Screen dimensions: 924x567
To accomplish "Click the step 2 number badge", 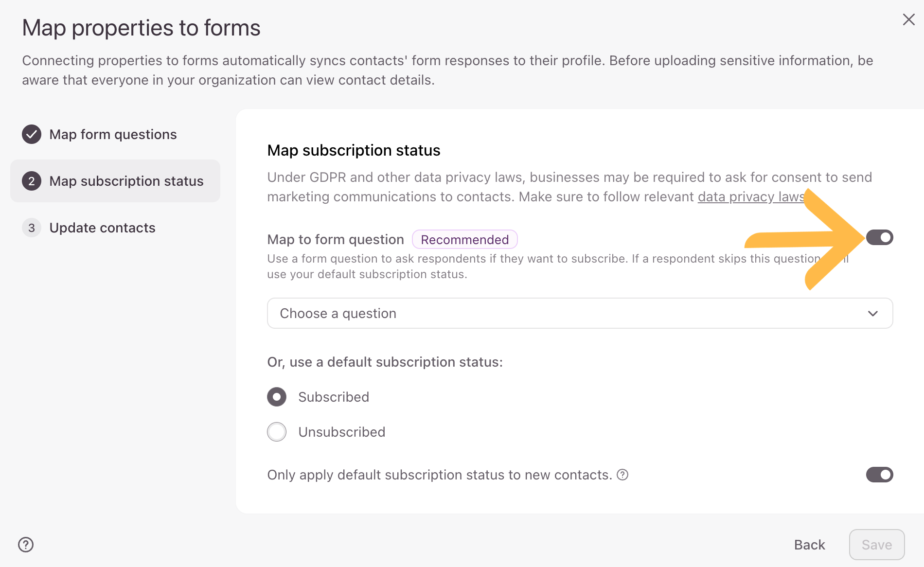I will click(32, 181).
